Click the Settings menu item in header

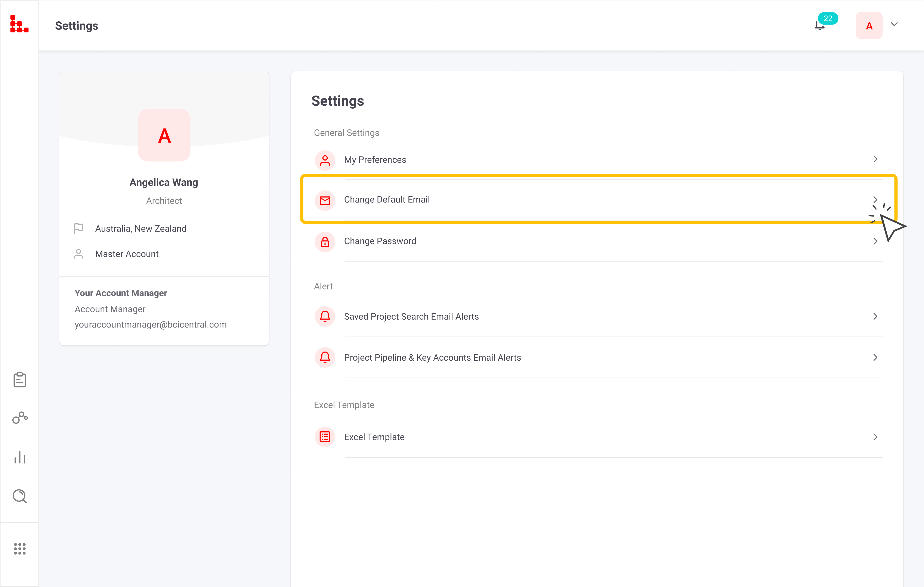(77, 26)
